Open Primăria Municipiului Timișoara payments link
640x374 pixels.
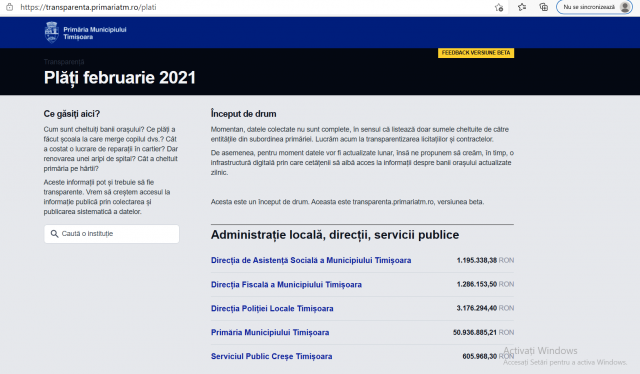point(270,332)
